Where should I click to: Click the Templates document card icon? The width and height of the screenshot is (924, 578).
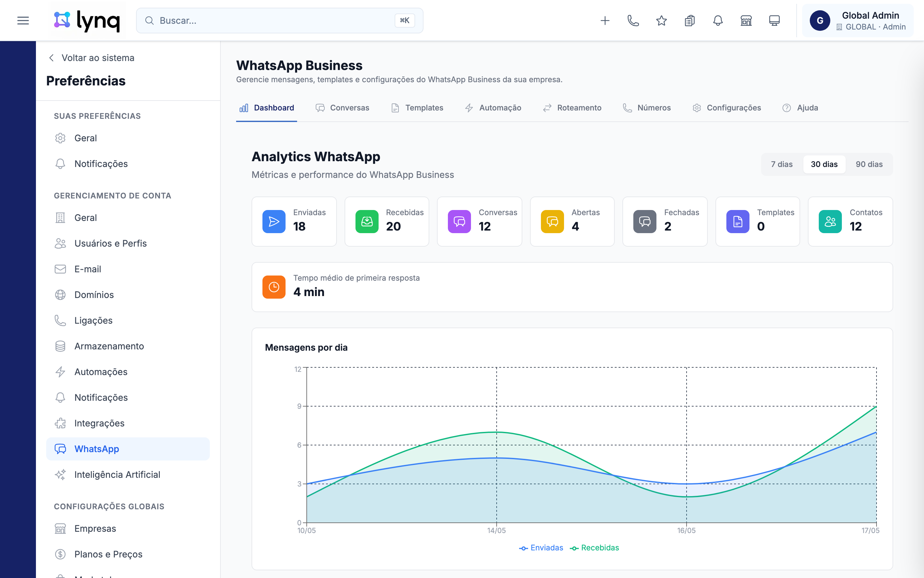[x=738, y=221]
